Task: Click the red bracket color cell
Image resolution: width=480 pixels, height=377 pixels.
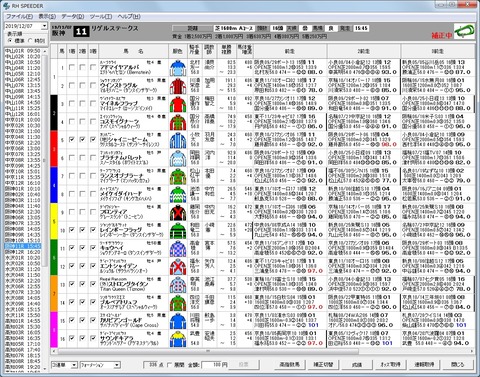Action: (54, 149)
